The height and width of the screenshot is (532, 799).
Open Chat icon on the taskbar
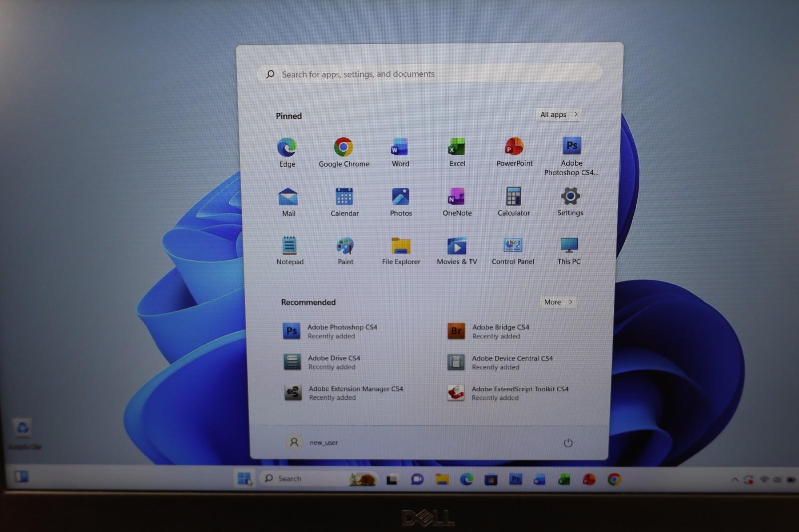(x=417, y=480)
